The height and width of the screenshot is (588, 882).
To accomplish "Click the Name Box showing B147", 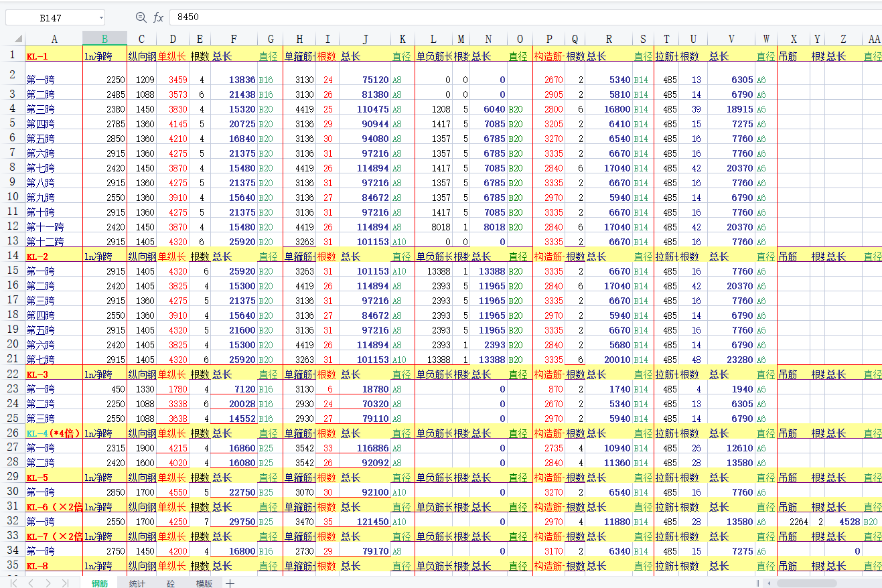I will (50, 18).
